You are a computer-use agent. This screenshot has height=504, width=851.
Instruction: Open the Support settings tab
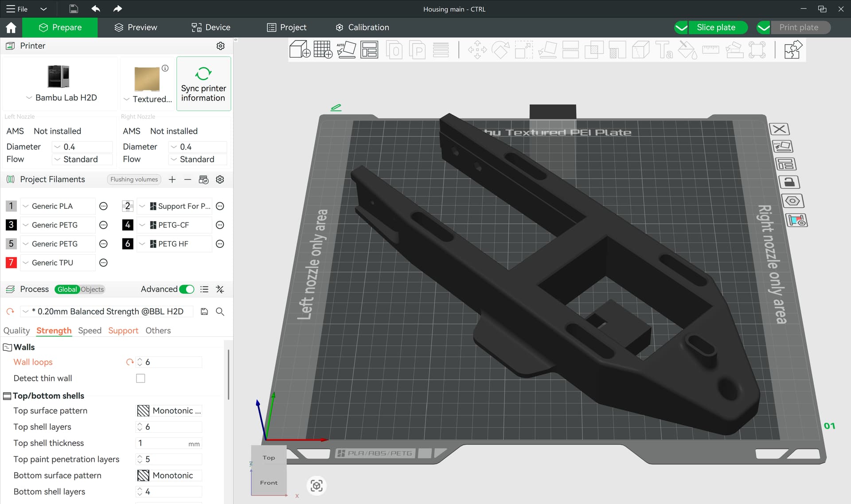[x=123, y=331]
